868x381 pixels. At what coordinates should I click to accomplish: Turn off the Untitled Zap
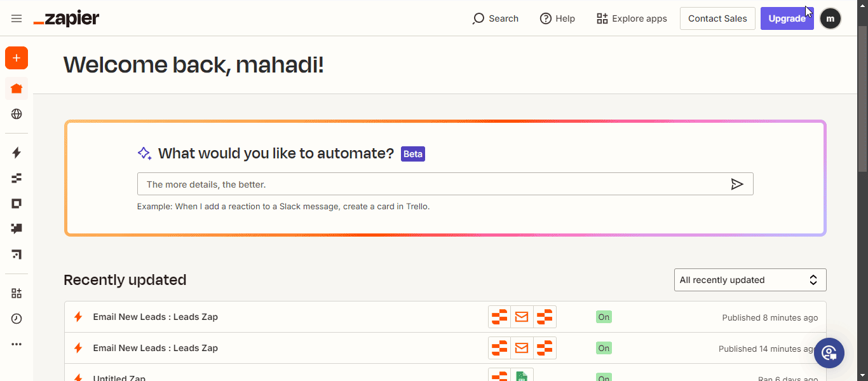(602, 378)
